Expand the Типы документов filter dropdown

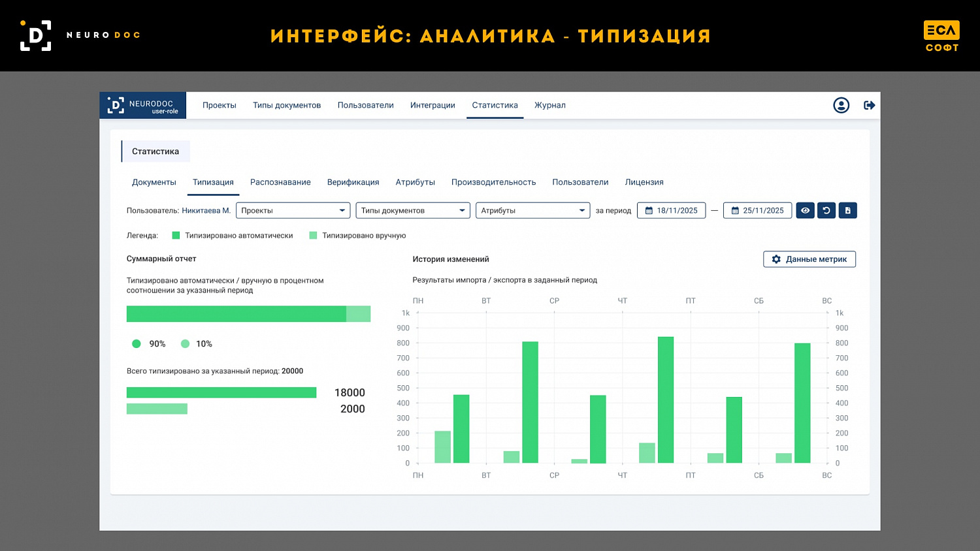(x=413, y=210)
